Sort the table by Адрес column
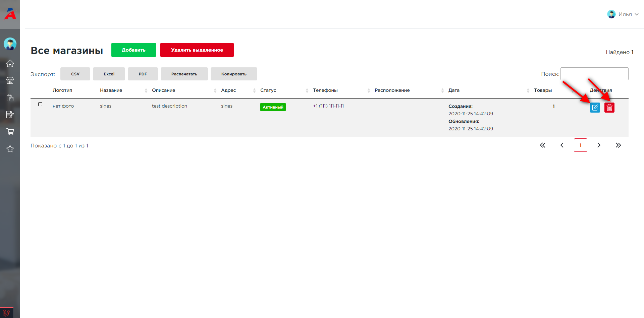The image size is (644, 318). (x=228, y=90)
